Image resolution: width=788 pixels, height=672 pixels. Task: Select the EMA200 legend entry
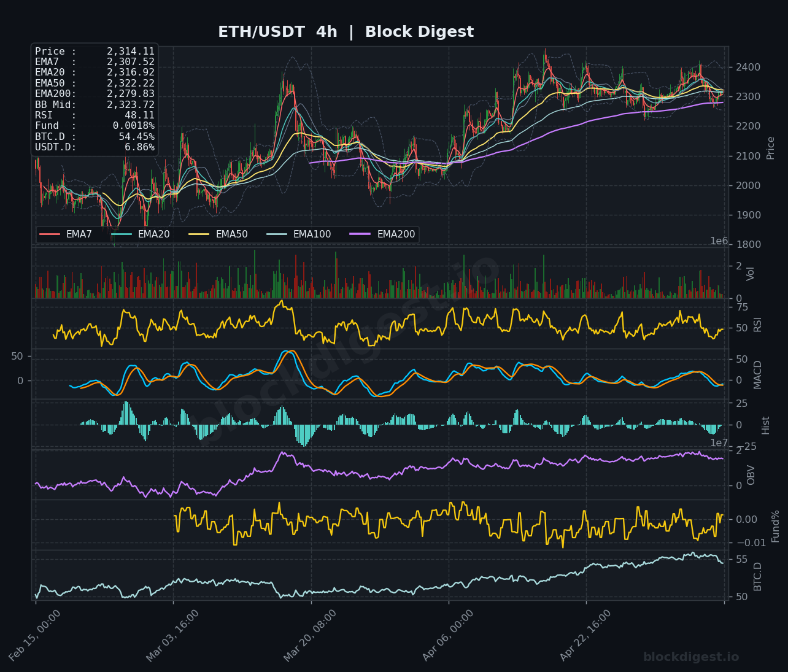(383, 234)
